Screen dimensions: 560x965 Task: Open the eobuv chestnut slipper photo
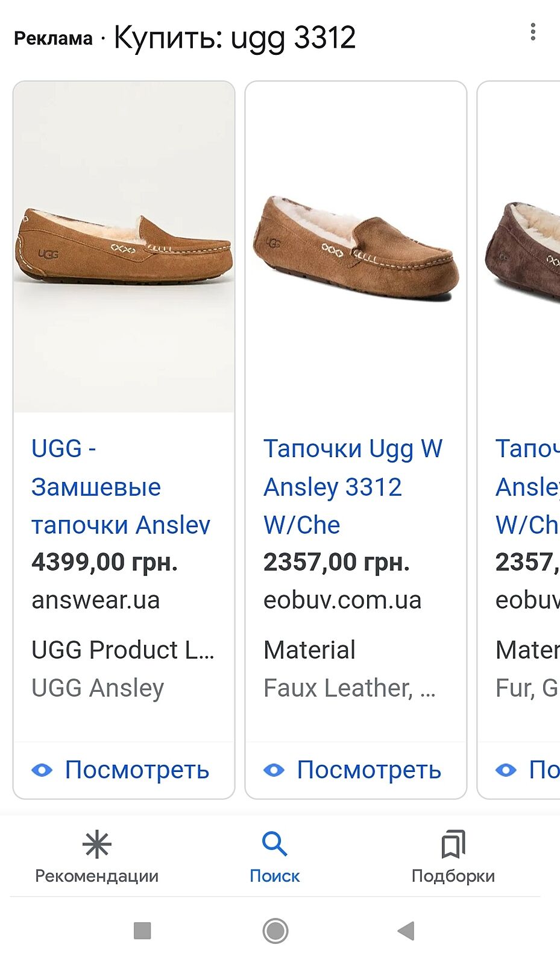coord(356,247)
